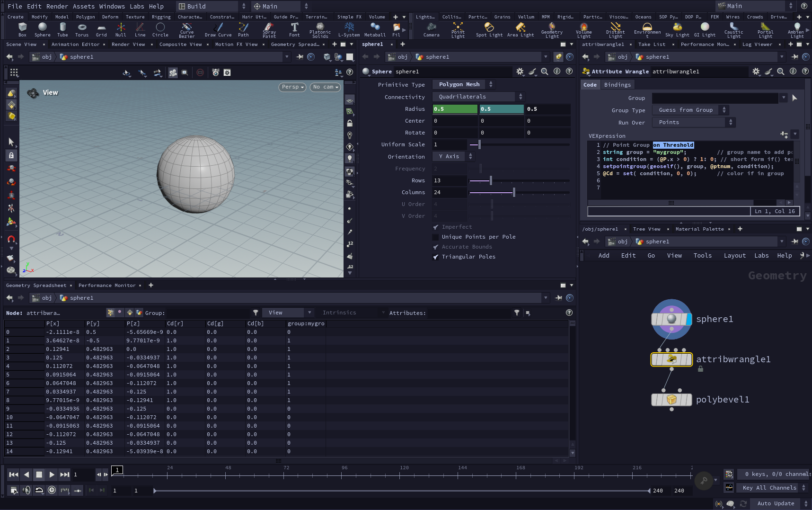This screenshot has width=812, height=510.
Task: Jump to the first frame
Action: [x=14, y=474]
